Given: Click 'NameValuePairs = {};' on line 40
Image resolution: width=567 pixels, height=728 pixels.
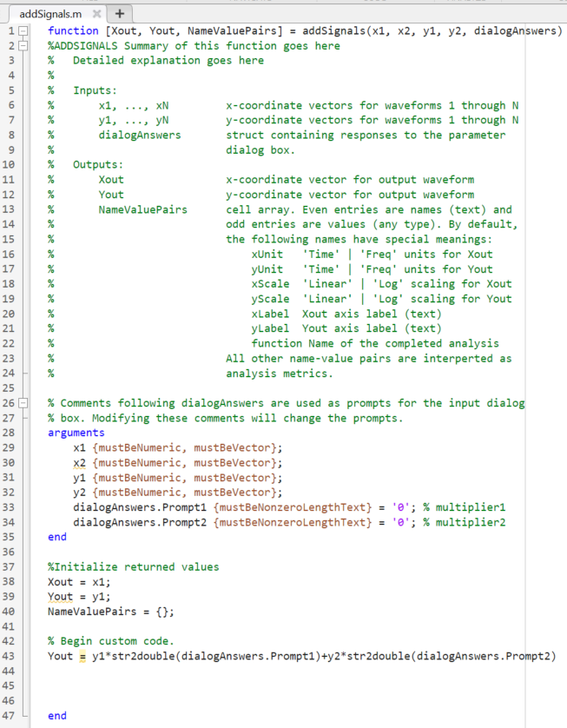Looking at the screenshot, I should (110, 612).
